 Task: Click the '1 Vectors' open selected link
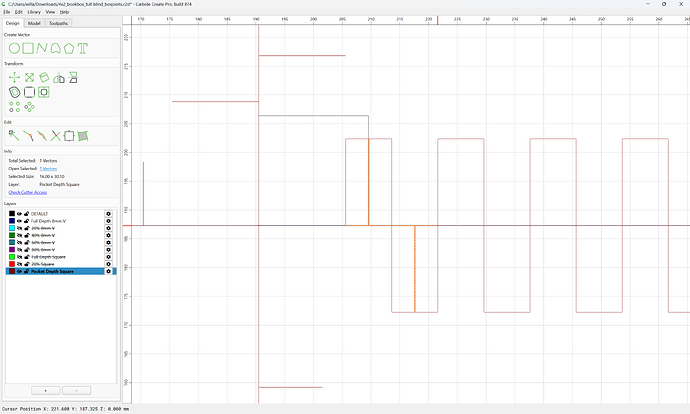pyautogui.click(x=48, y=169)
